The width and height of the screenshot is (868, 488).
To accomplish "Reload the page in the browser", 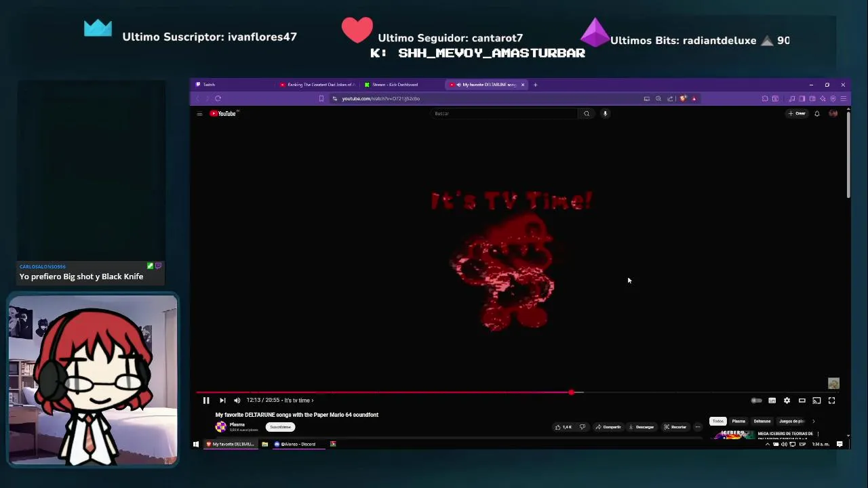I will tap(218, 99).
